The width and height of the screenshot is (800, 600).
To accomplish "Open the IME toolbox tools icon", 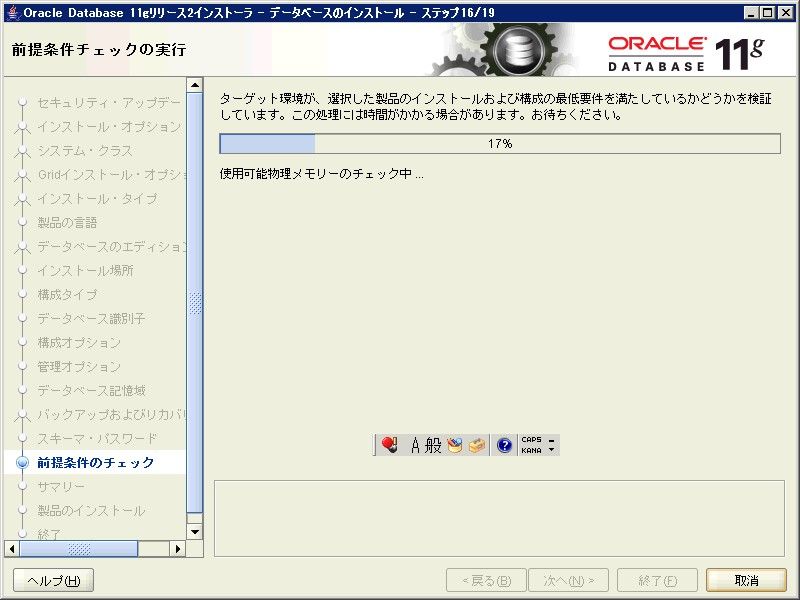I will point(476,445).
